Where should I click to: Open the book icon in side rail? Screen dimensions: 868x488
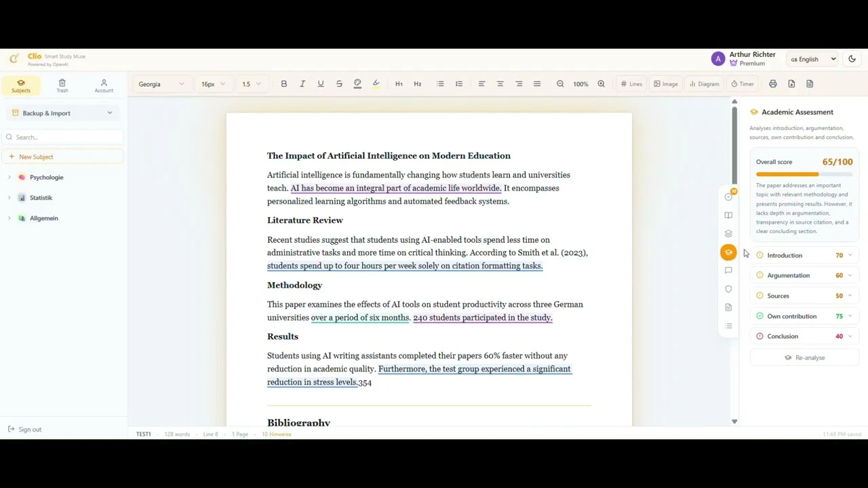click(728, 216)
